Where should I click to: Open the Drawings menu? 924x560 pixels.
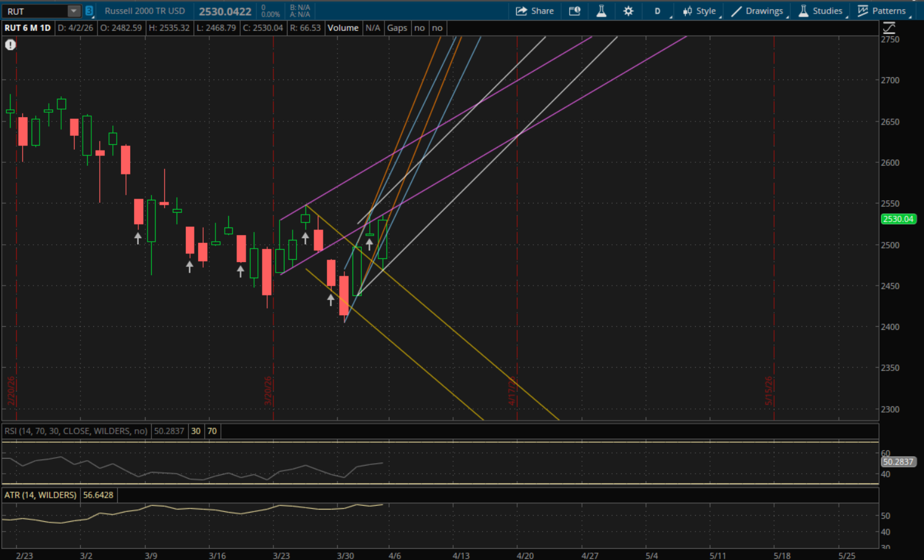pyautogui.click(x=757, y=11)
